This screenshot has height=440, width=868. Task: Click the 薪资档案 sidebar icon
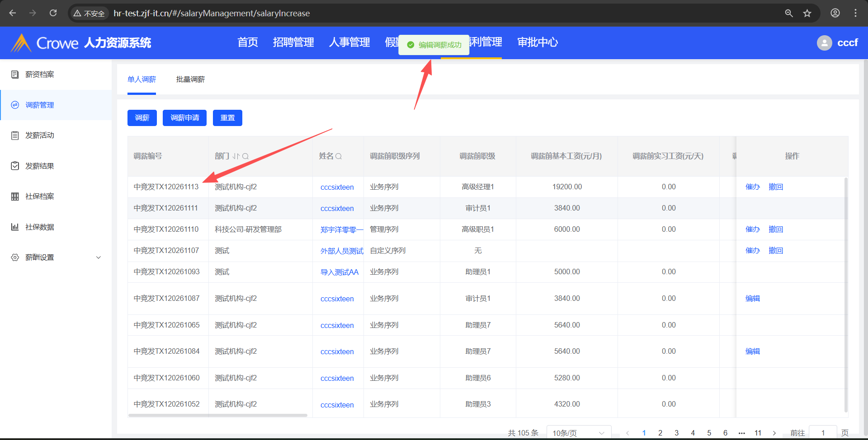(15, 75)
